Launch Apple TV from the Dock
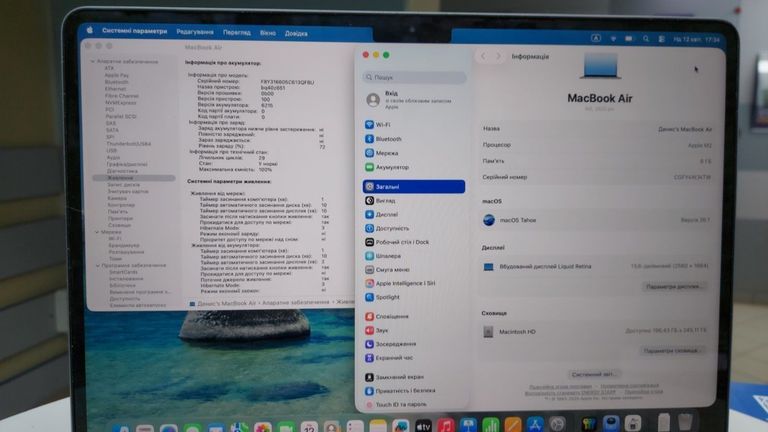The width and height of the screenshot is (768, 432). pyautogui.click(x=423, y=426)
